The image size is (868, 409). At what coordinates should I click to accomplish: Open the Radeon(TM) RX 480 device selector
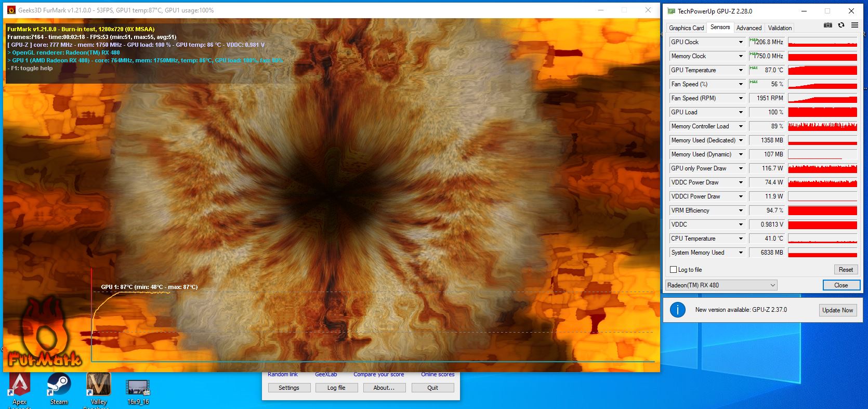tap(721, 285)
